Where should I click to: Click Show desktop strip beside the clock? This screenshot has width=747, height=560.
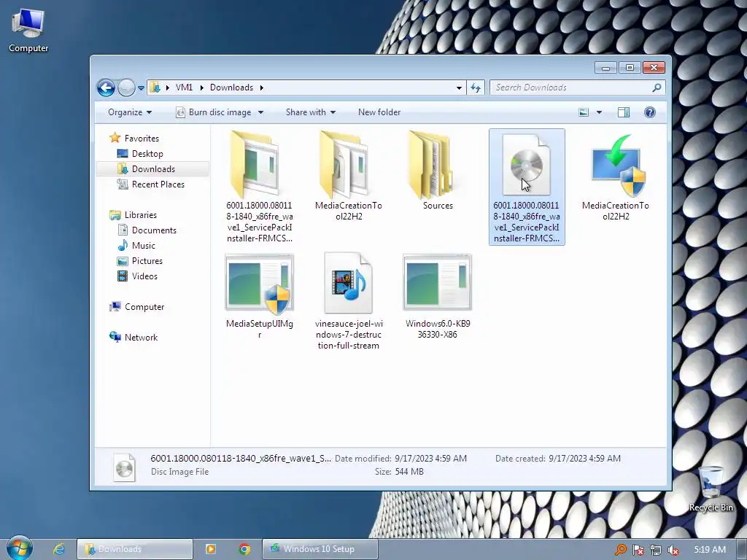point(742,550)
